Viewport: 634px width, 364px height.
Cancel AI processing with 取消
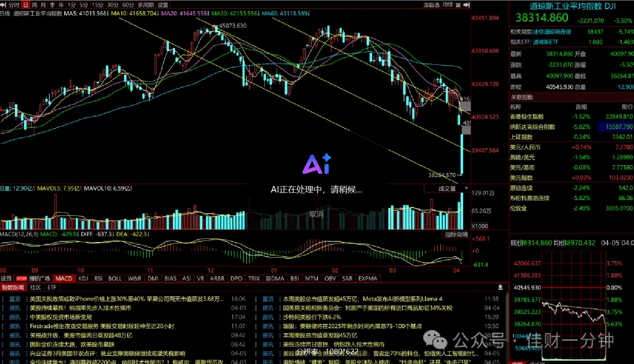pyautogui.click(x=316, y=214)
